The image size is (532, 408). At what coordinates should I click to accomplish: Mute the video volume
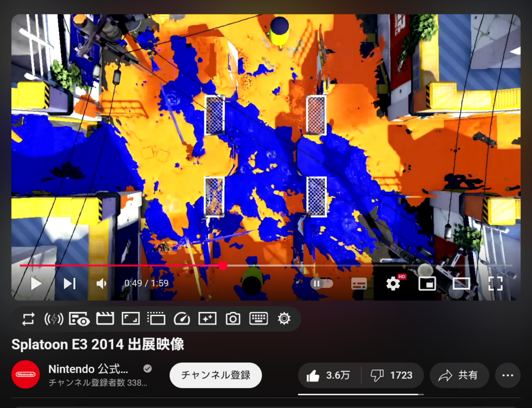[x=101, y=283]
